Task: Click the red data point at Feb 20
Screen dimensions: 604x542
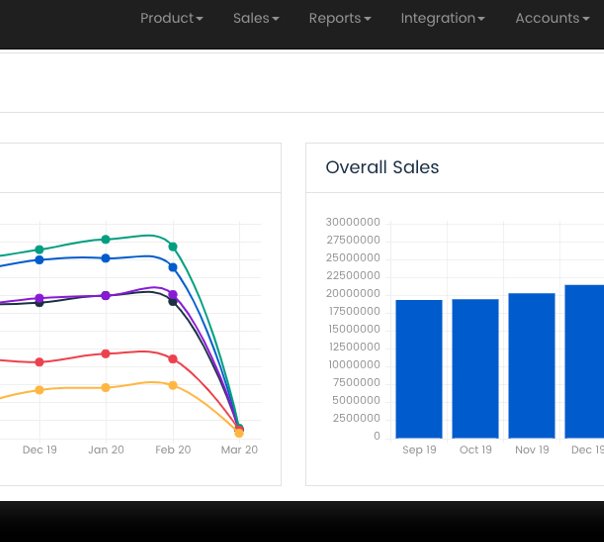Action: (173, 359)
